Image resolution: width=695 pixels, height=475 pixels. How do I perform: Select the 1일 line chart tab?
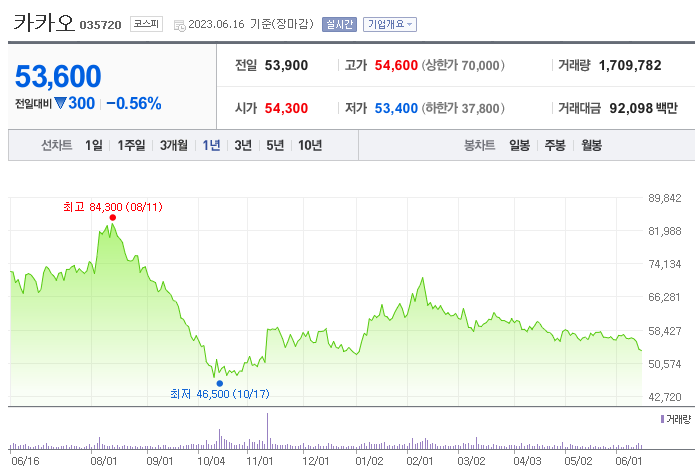click(94, 145)
